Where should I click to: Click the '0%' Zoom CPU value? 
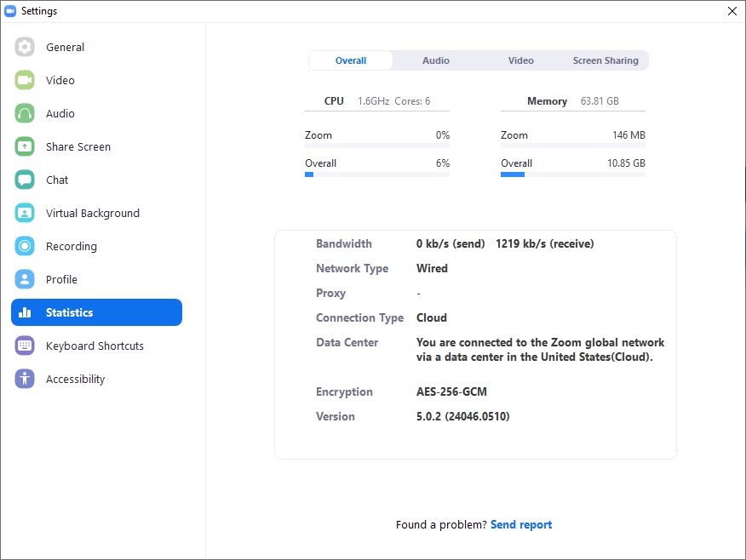point(443,135)
